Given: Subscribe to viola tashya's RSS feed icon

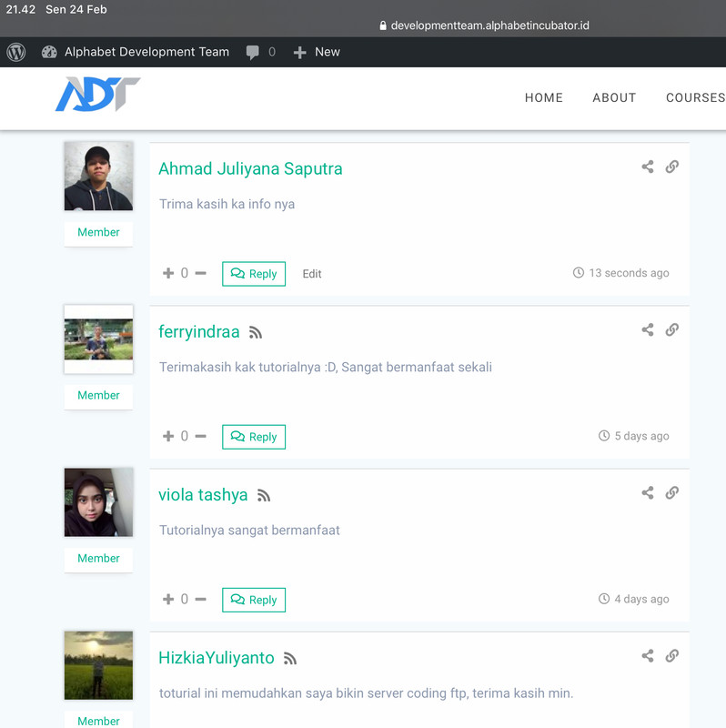Looking at the screenshot, I should click(x=264, y=495).
